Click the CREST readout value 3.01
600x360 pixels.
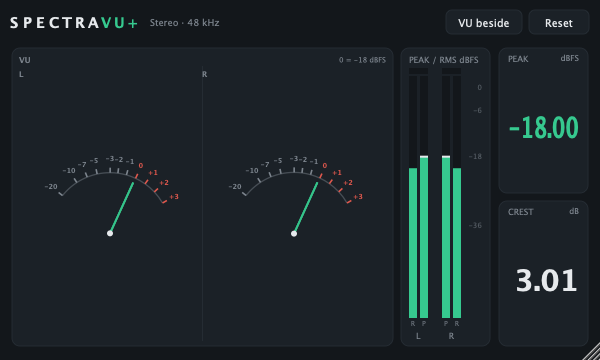coord(546,280)
